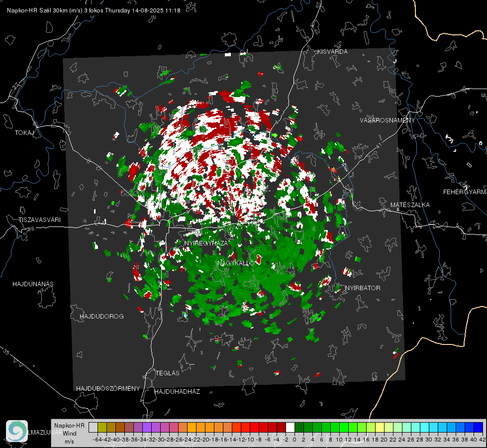This screenshot has width=487, height=448.
Task: Pick the grey swatch at the legend's left end
Action: (x=93, y=427)
